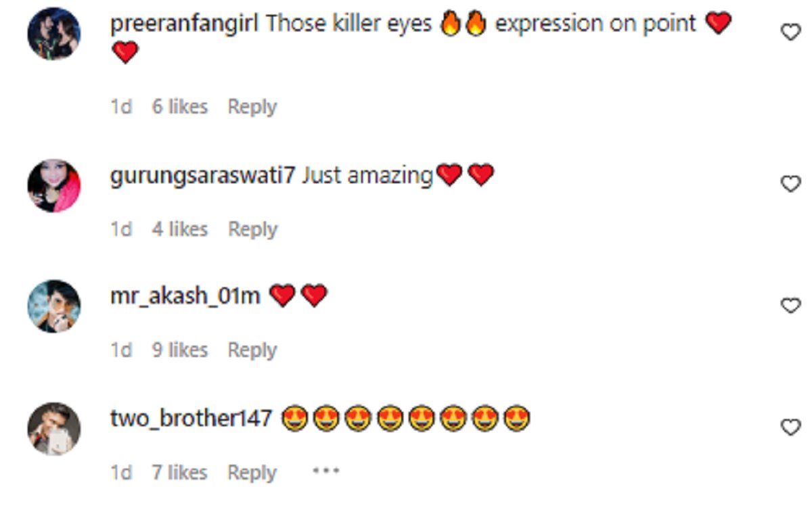The width and height of the screenshot is (812, 516).
Task: Visit the gurungsaraswati7 username link
Action: (x=202, y=176)
